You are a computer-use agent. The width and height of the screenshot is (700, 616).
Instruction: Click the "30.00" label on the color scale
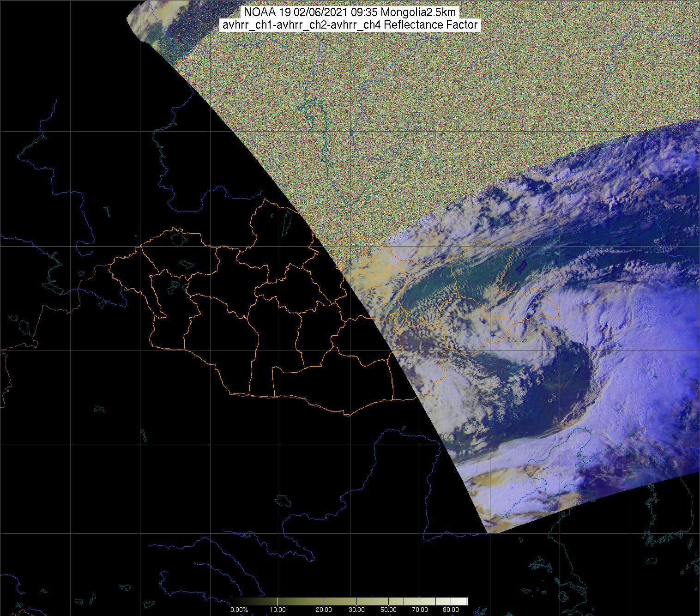(356, 610)
